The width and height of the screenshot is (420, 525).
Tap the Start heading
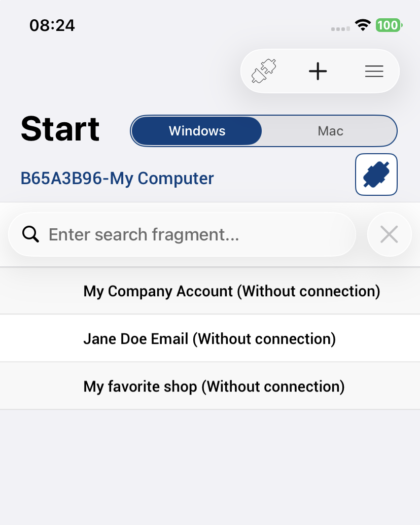pyautogui.click(x=60, y=129)
